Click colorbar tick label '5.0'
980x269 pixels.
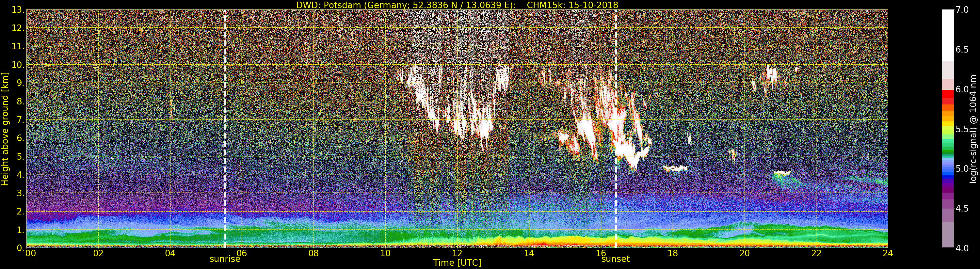pos(962,168)
